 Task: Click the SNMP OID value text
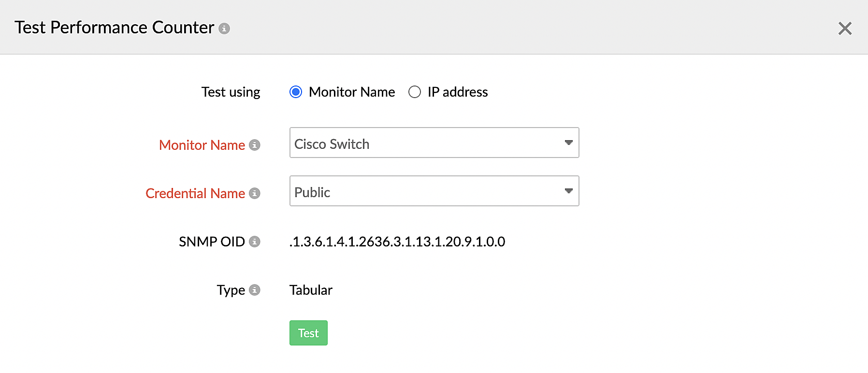397,242
